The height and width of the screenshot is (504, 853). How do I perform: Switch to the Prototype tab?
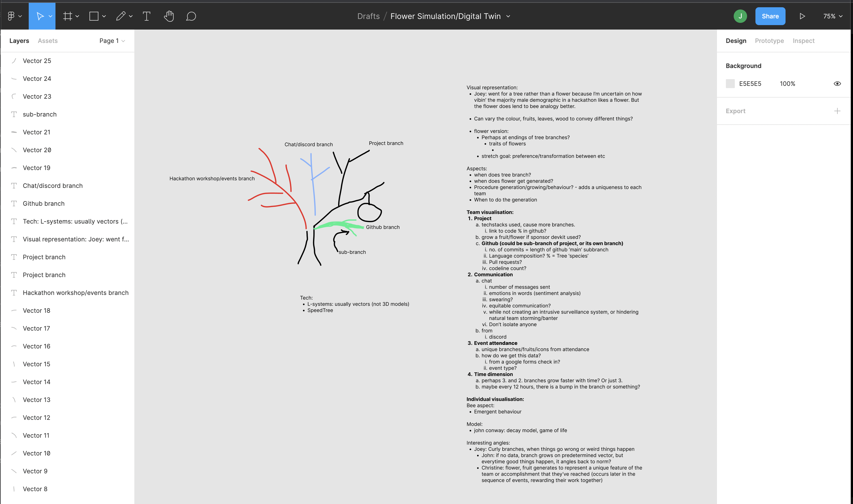pyautogui.click(x=769, y=41)
